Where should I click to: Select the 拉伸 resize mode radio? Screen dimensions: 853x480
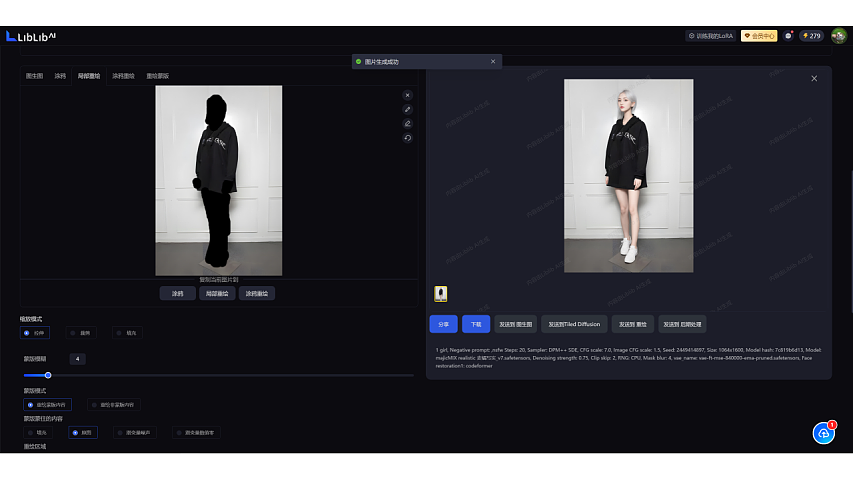pyautogui.click(x=35, y=333)
